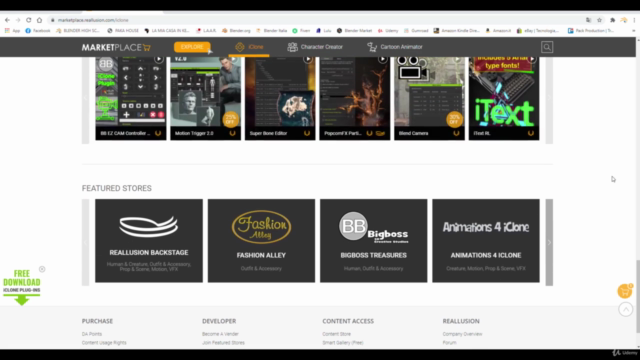Click the iClone badge on Blend Camera

(x=456, y=133)
